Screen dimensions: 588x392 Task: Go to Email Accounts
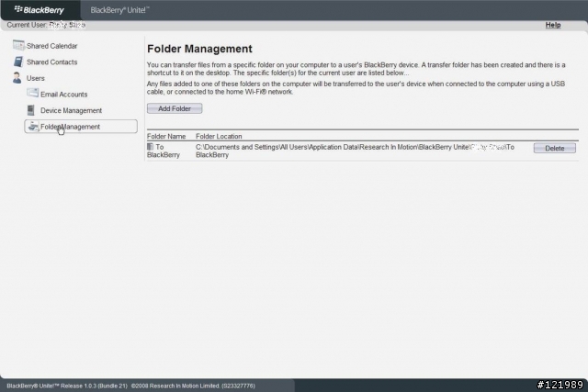pos(63,95)
